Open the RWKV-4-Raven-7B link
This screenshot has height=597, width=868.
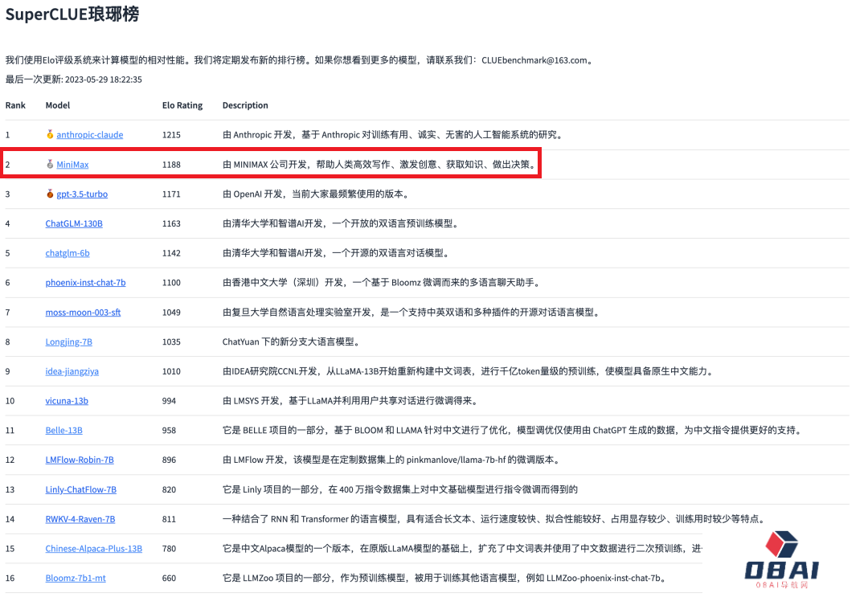(x=80, y=519)
